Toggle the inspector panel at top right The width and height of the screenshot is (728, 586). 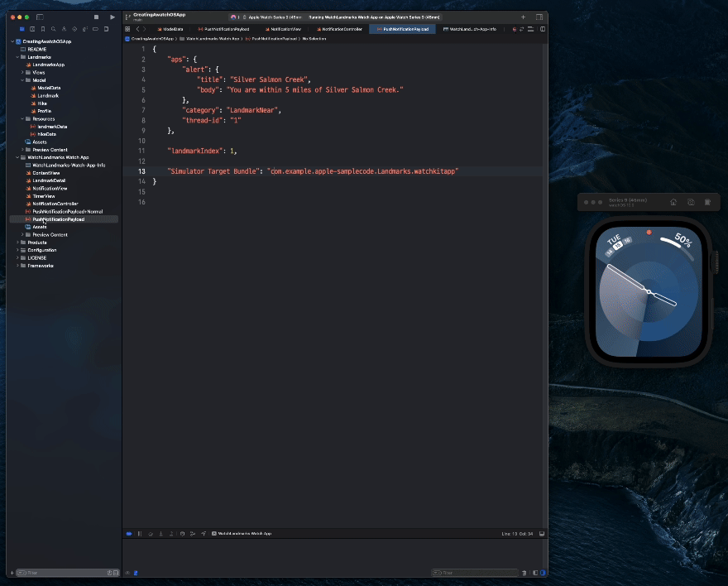tap(539, 17)
